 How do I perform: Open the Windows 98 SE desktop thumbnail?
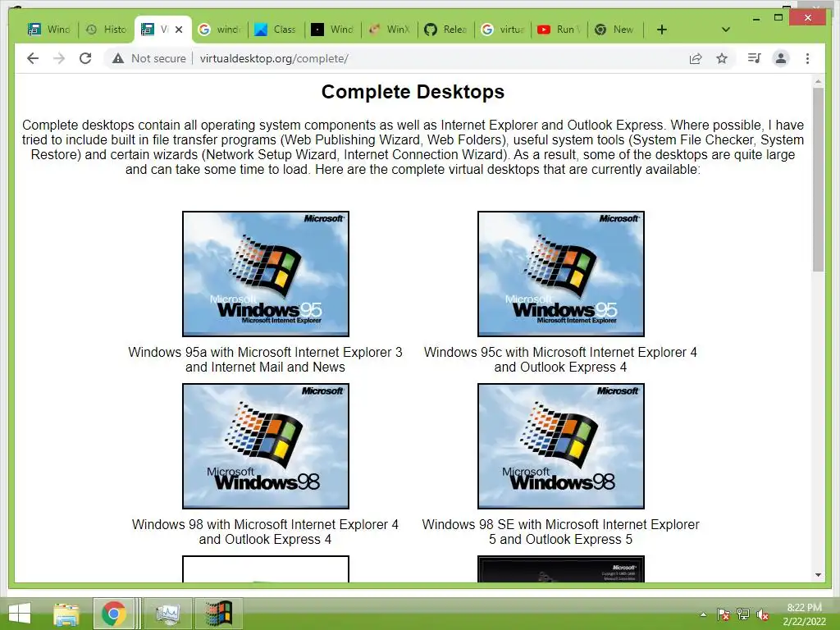coord(561,446)
